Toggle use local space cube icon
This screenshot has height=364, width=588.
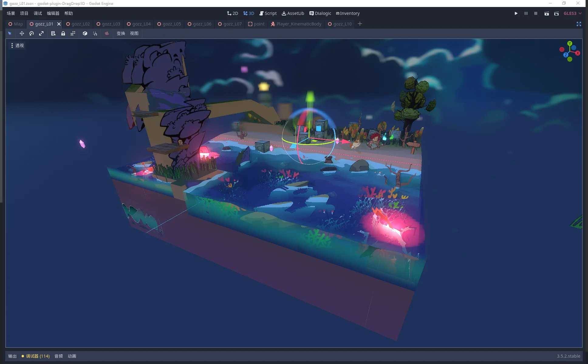click(85, 33)
